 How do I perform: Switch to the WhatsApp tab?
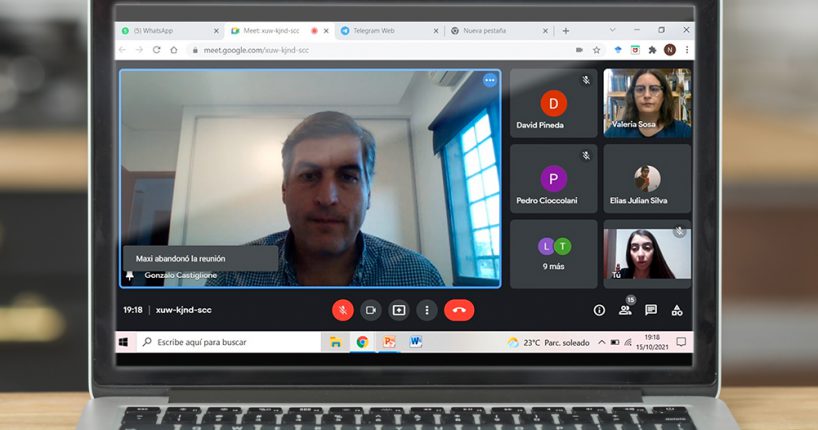160,31
